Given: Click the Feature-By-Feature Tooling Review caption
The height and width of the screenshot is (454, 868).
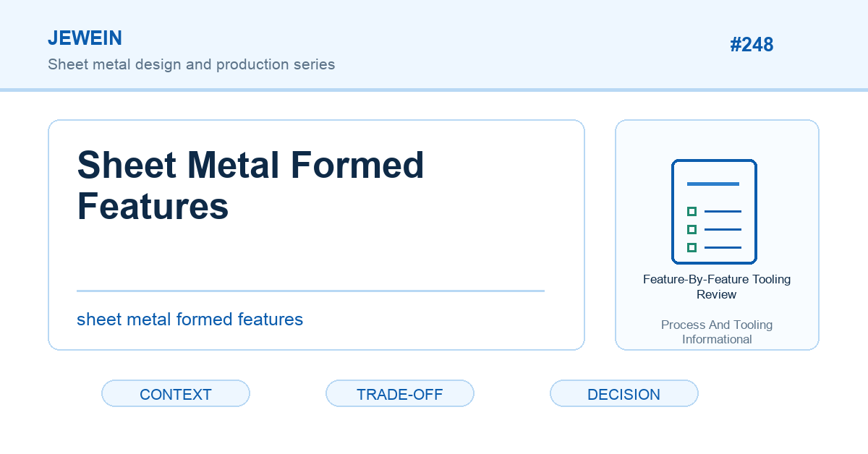Looking at the screenshot, I should 717,287.
